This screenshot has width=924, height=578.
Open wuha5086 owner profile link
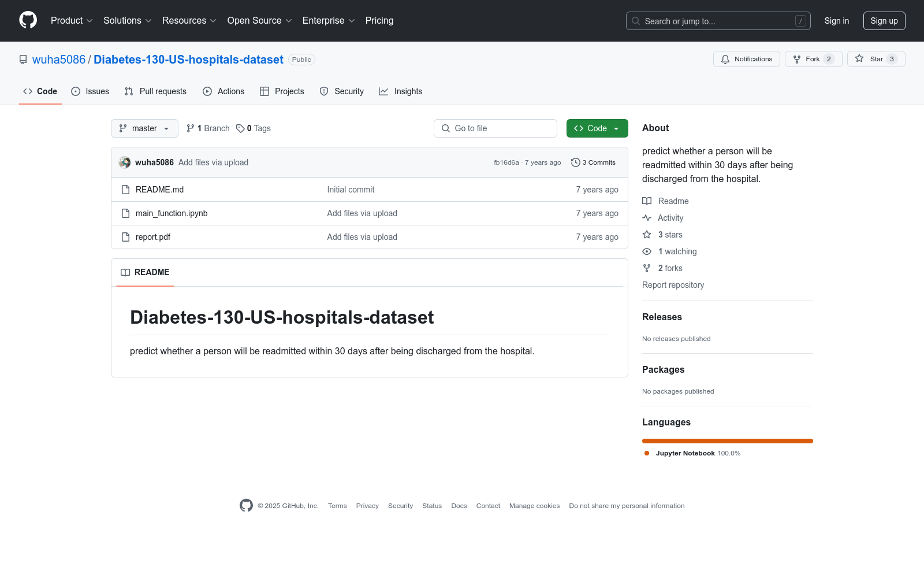pyautogui.click(x=59, y=60)
